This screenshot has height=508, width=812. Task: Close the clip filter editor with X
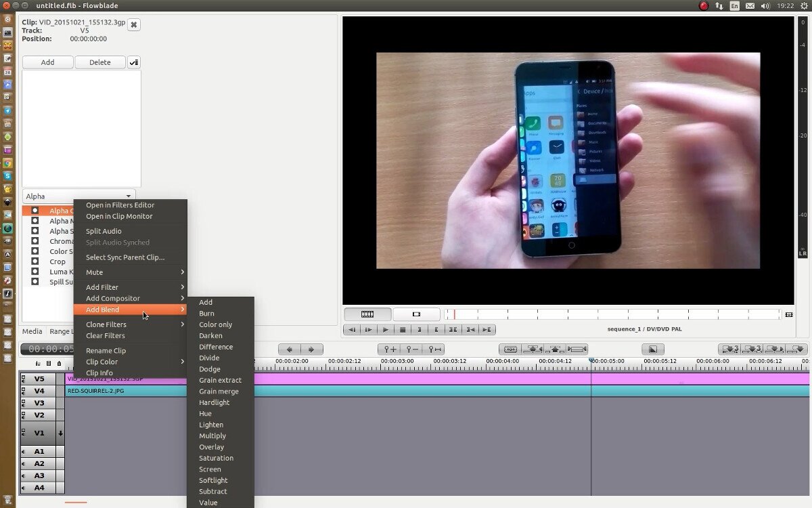[x=134, y=25]
